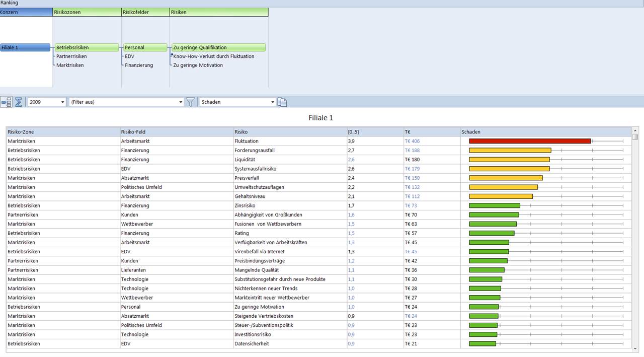Sort table by Risiko column header
Screen dimensions: 644x357
290,132
